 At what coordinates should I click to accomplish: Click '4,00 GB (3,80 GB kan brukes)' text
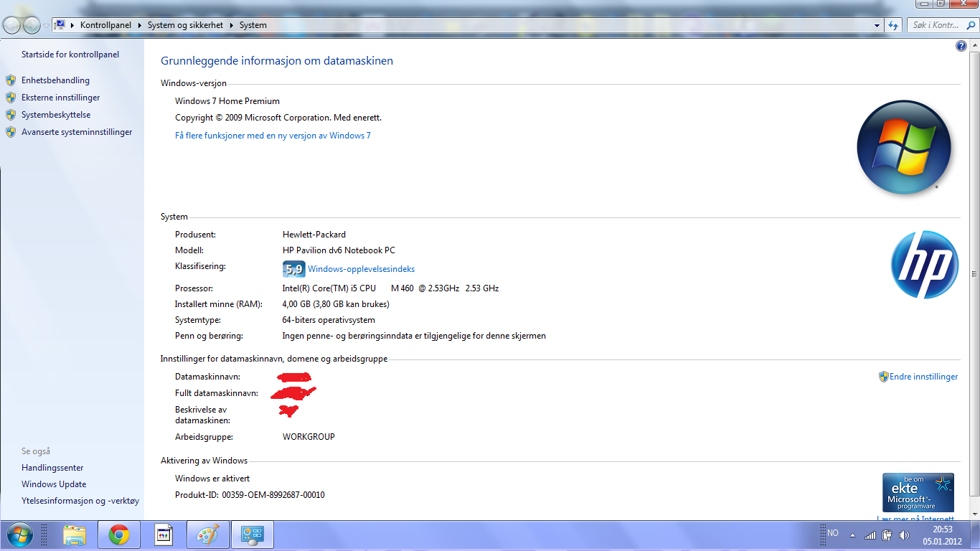point(336,304)
